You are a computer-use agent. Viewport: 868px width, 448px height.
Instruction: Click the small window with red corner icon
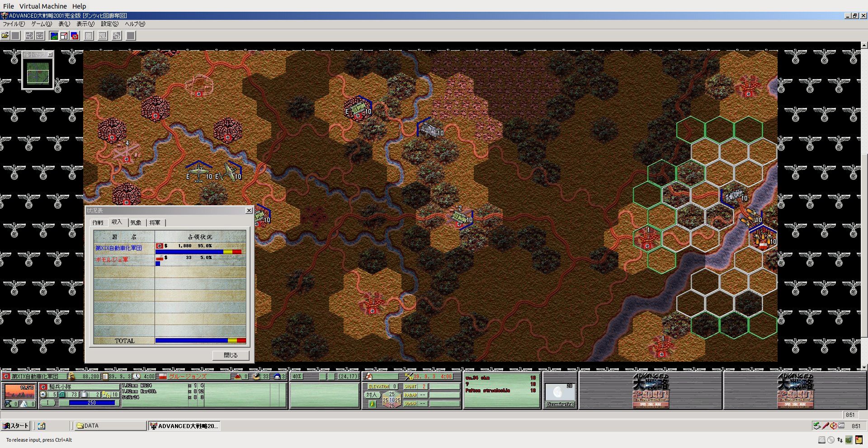click(x=64, y=36)
